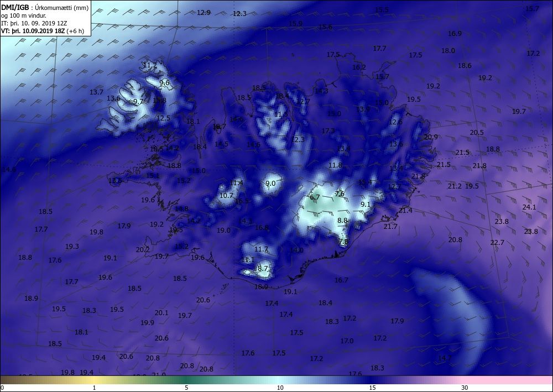Click the 15.4 value on the map
The height and width of the screenshot is (392, 553).
pos(365,182)
